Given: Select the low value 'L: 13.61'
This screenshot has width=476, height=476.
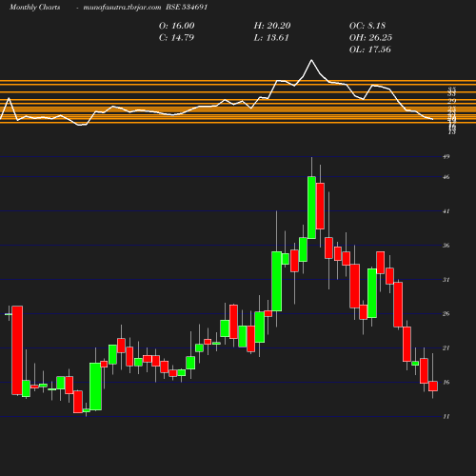Looking at the screenshot, I should [x=271, y=38].
